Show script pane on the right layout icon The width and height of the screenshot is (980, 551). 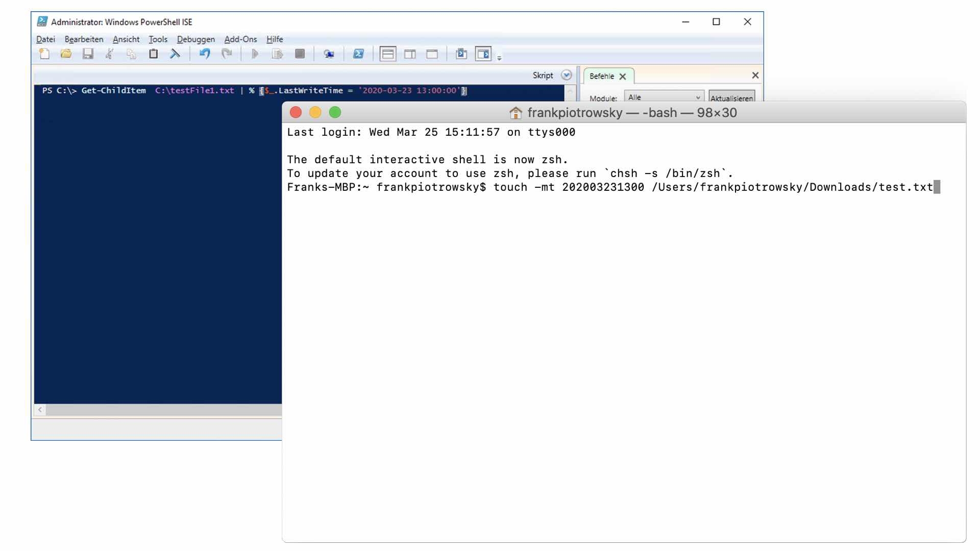tap(410, 54)
